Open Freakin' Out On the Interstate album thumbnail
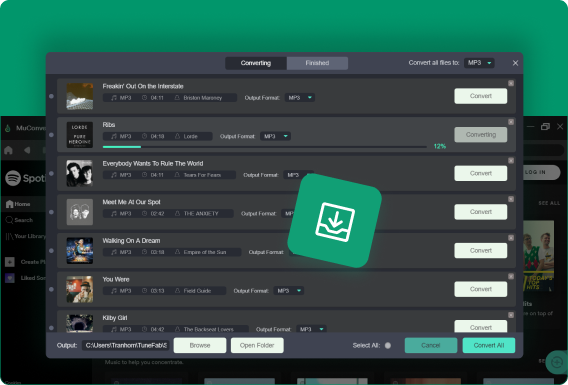Image resolution: width=568 pixels, height=385 pixels. point(80,96)
